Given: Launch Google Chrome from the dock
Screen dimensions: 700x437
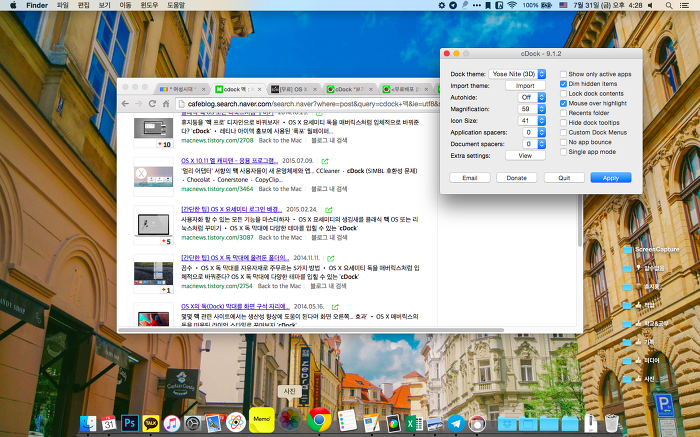Looking at the screenshot, I should [x=320, y=419].
